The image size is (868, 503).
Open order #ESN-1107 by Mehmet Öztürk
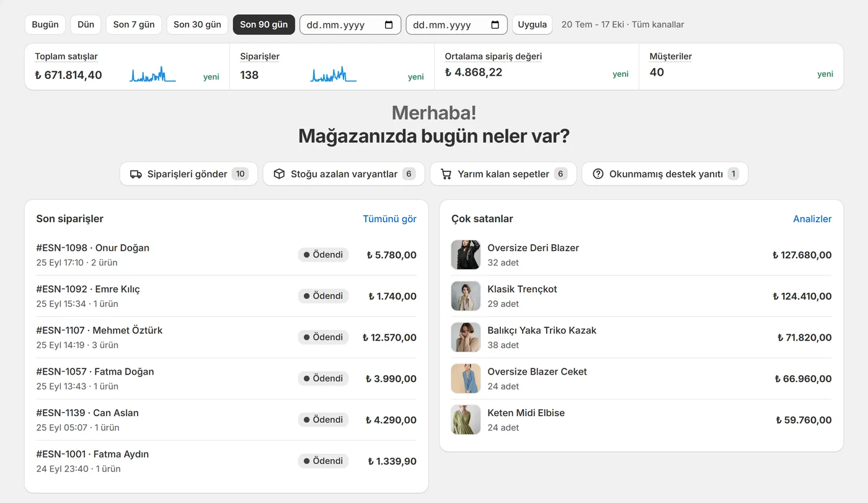click(226, 337)
